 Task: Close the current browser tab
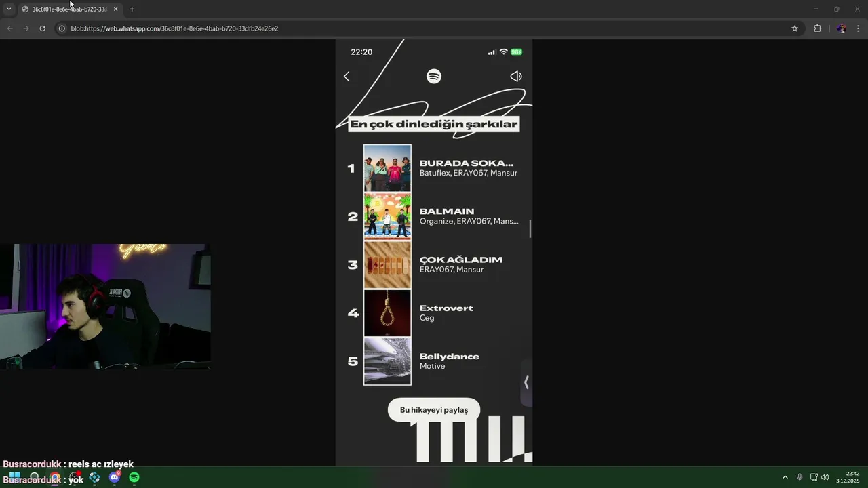pos(115,9)
